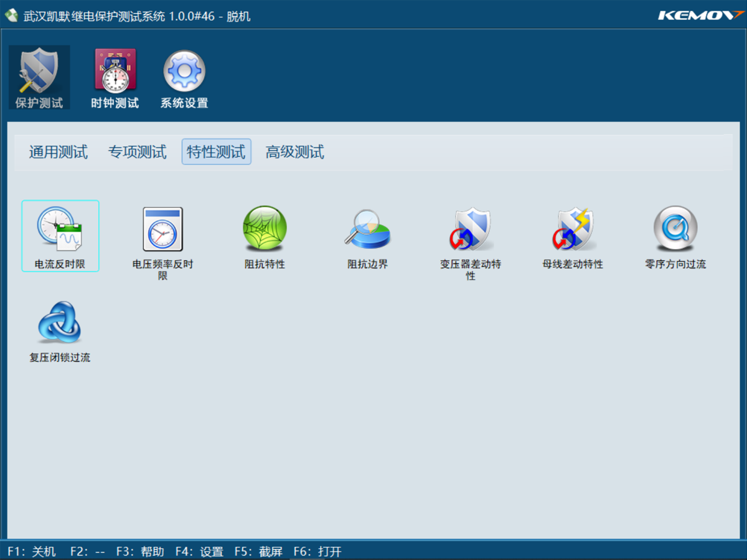The width and height of the screenshot is (747, 560).
Task: Open the 复压闭锁过流 knot icon
Action: coord(60,322)
